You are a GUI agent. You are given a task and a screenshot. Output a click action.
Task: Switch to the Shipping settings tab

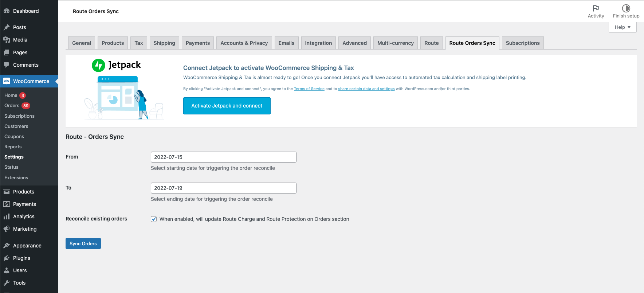click(x=164, y=43)
